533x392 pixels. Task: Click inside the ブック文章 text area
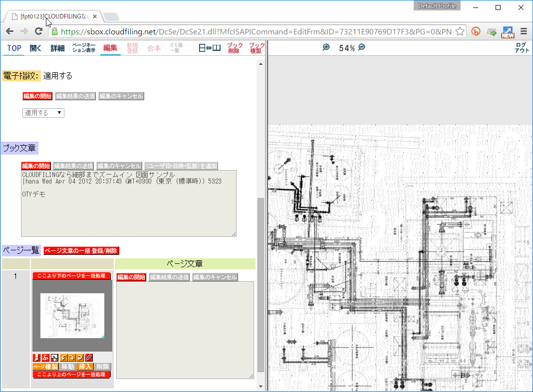pos(129,203)
